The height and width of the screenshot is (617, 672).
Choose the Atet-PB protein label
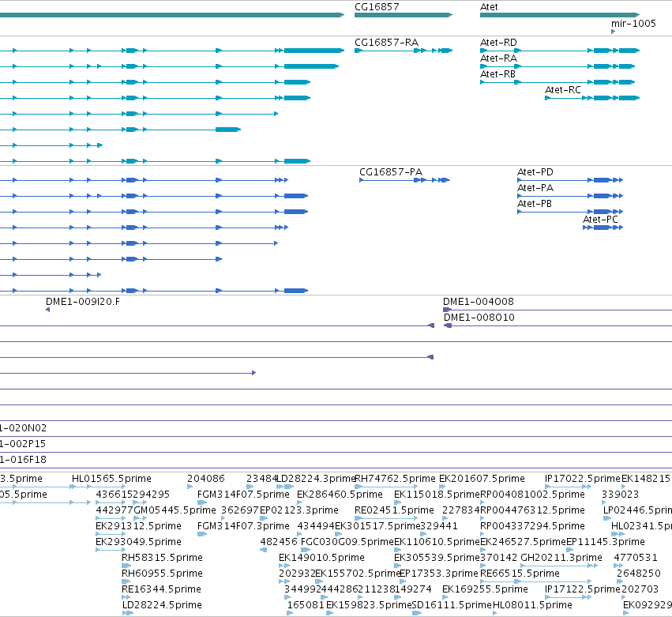point(535,204)
